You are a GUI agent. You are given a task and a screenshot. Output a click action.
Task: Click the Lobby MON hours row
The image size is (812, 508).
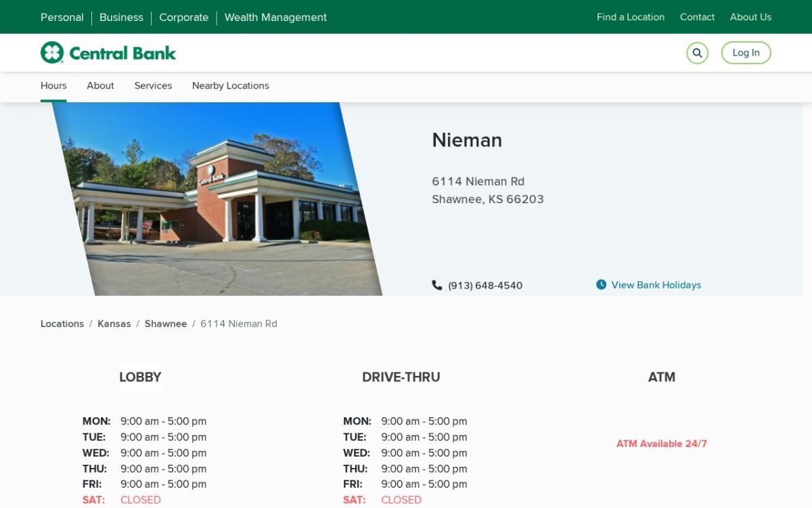[x=145, y=421]
